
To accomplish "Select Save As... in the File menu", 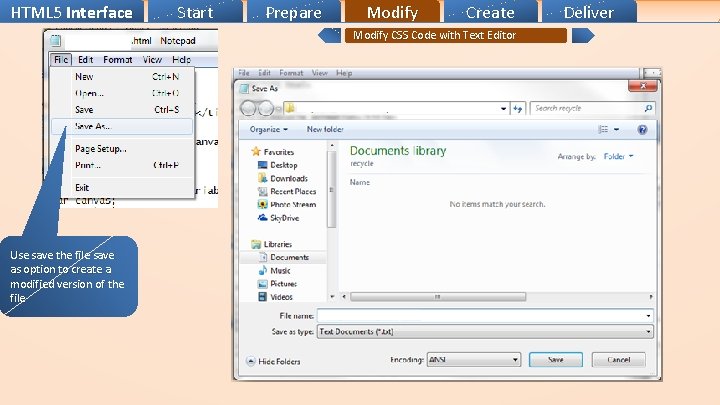I will click(122, 126).
